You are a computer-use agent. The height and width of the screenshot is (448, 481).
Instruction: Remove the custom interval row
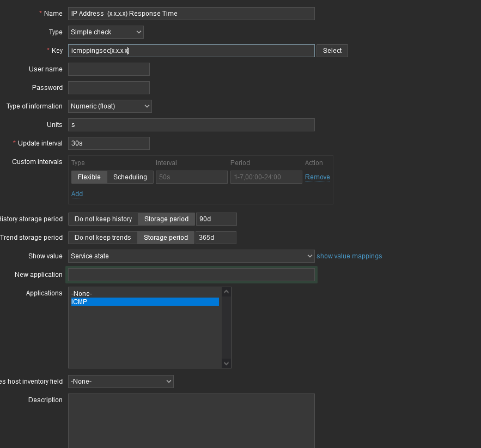click(x=317, y=177)
